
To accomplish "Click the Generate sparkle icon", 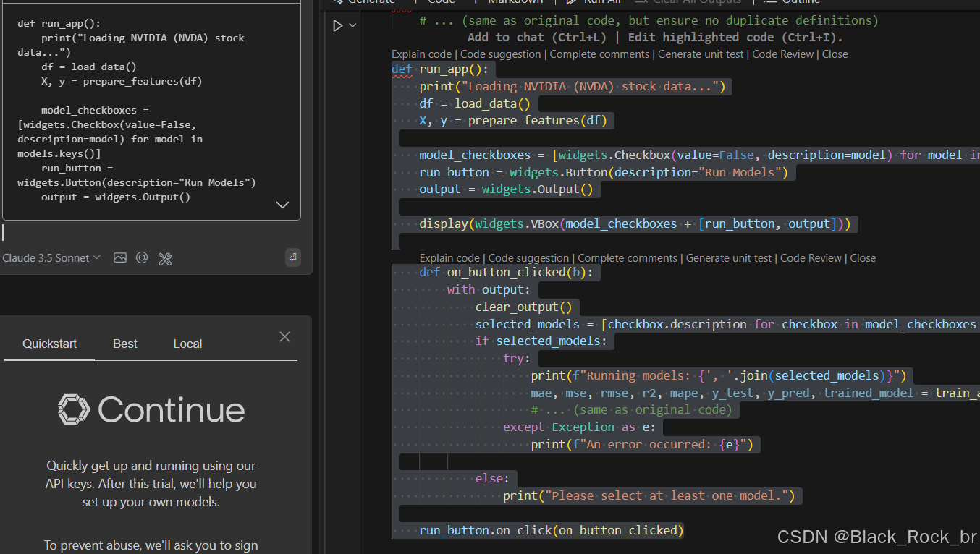I will tap(341, 3).
